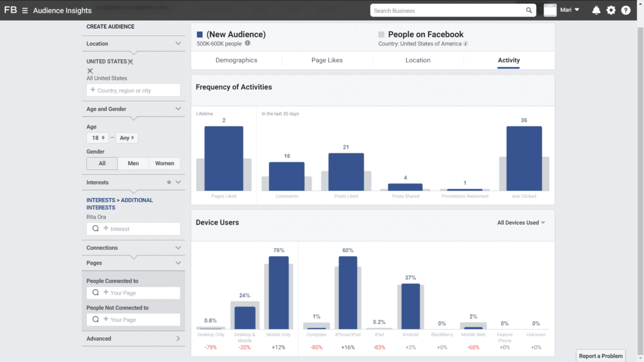Click the Android 37% bar

pyautogui.click(x=411, y=306)
